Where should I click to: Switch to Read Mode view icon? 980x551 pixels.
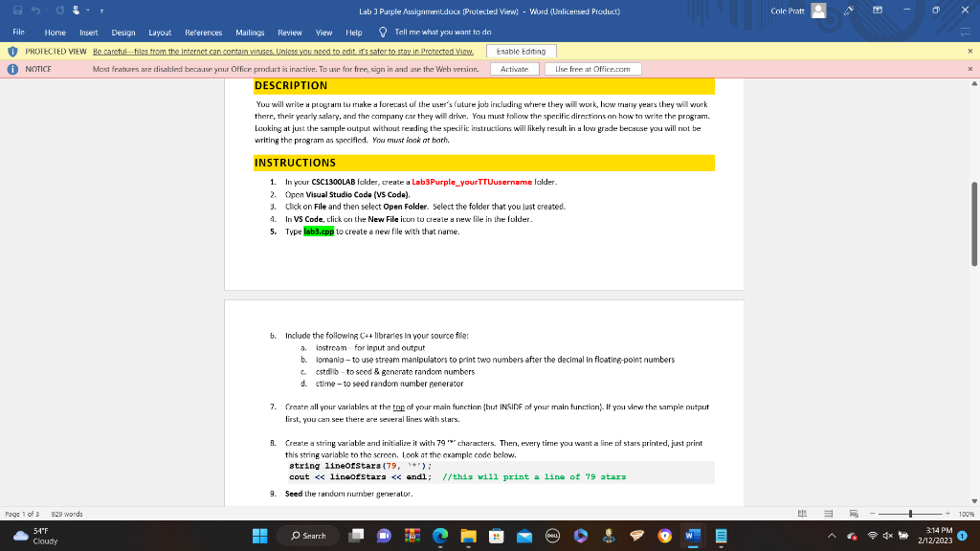[802, 514]
